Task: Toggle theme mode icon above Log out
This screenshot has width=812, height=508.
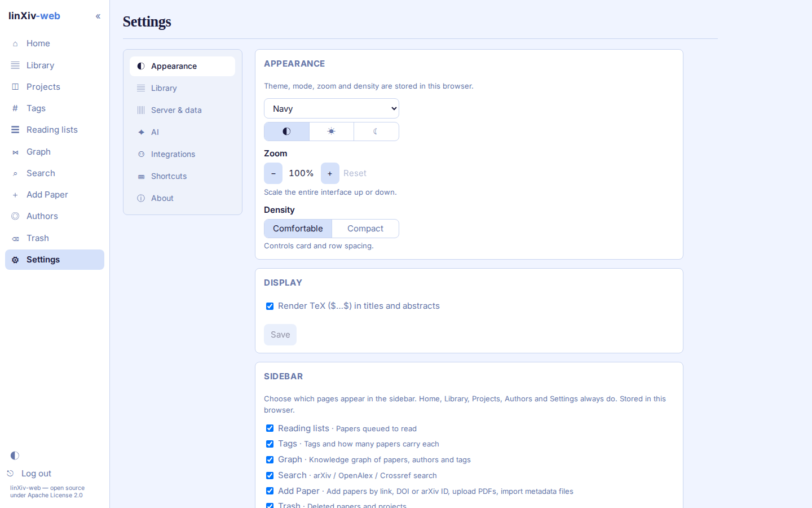Action: 15,456
